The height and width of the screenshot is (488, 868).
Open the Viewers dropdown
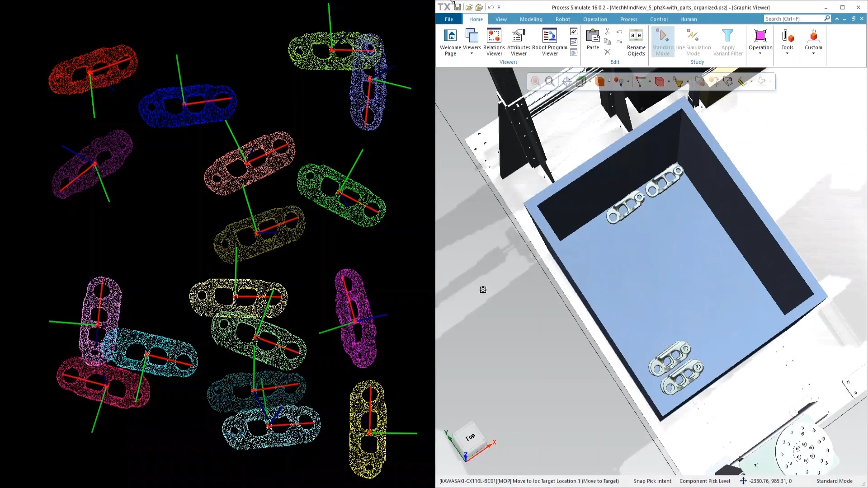click(472, 42)
